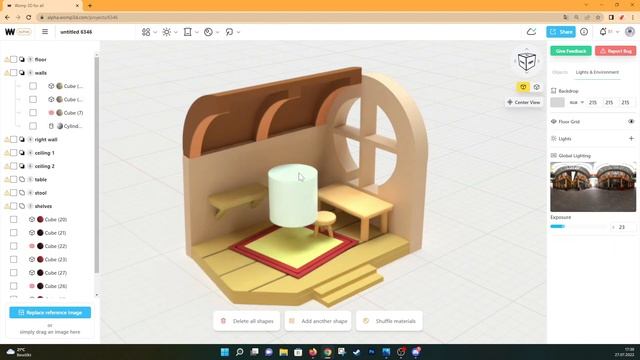Viewport: 640px width, 360px height.
Task: Click the Global Lighting icon
Action: (x=553, y=156)
